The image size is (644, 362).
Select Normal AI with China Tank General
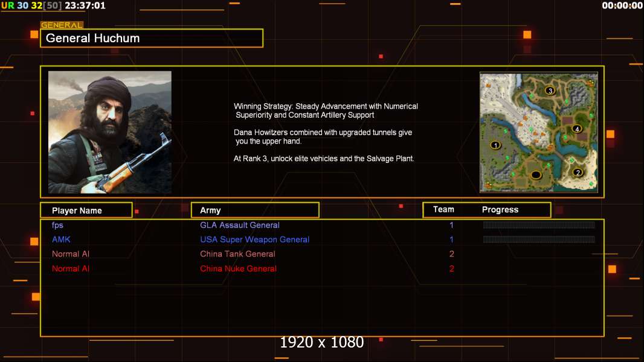(x=71, y=254)
